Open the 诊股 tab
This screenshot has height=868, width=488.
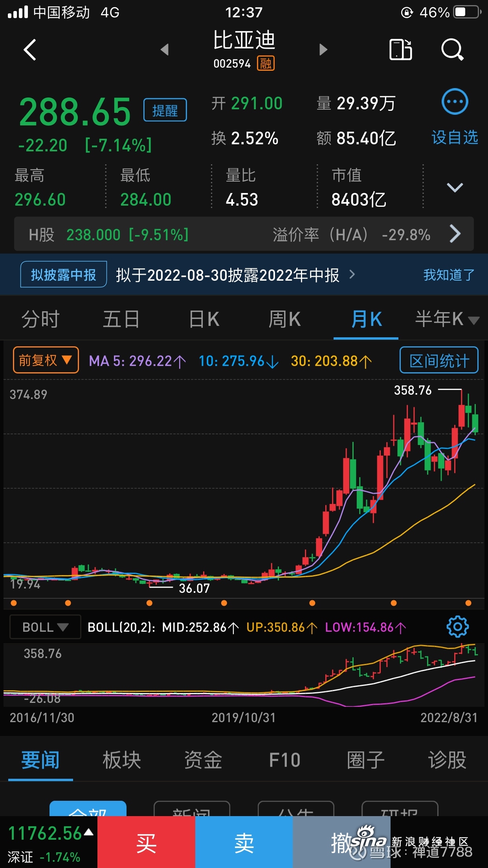(x=447, y=760)
